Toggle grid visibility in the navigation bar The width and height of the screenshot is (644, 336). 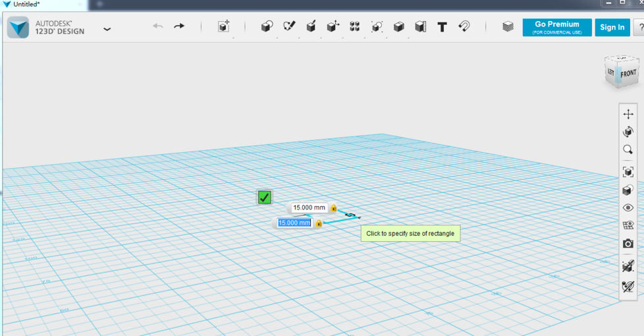pos(628,225)
